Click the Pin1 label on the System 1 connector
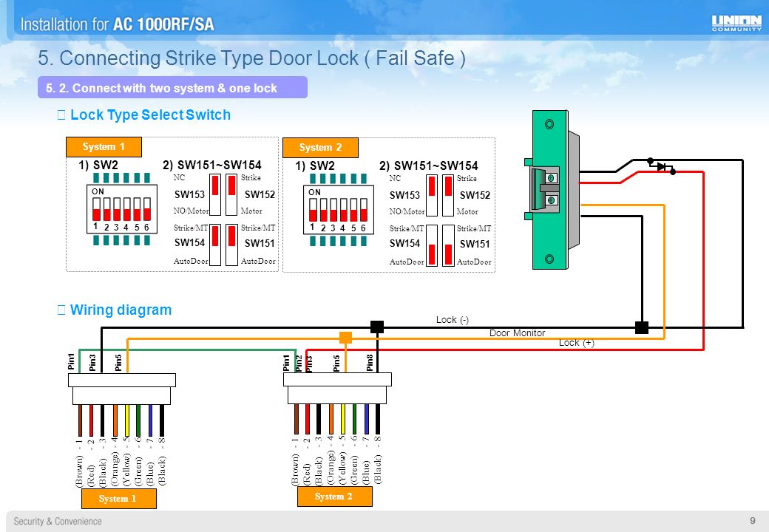 click(72, 361)
